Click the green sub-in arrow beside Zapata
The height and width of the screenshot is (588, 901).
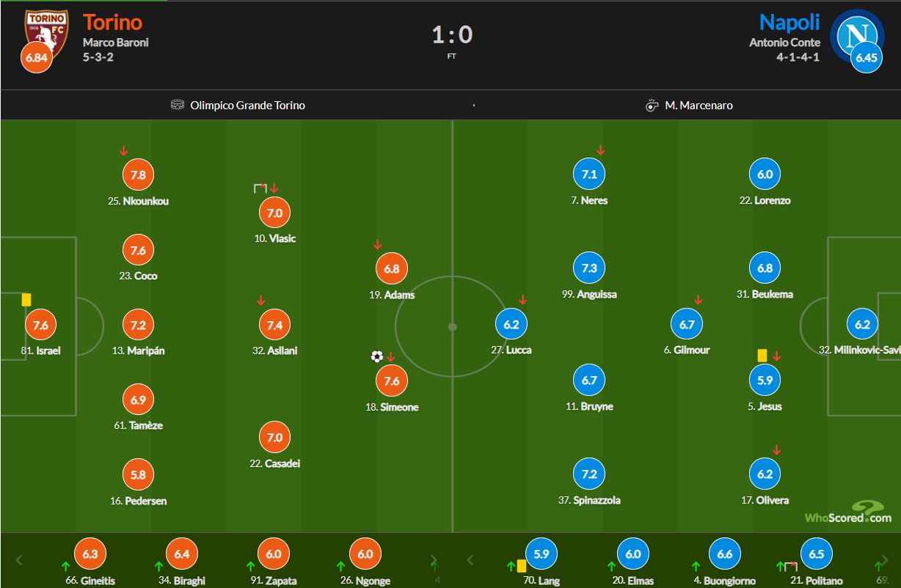tap(250, 566)
